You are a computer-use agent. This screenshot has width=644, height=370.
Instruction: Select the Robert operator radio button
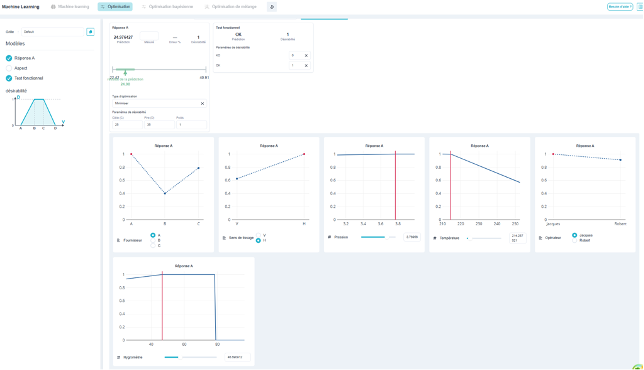click(x=575, y=240)
